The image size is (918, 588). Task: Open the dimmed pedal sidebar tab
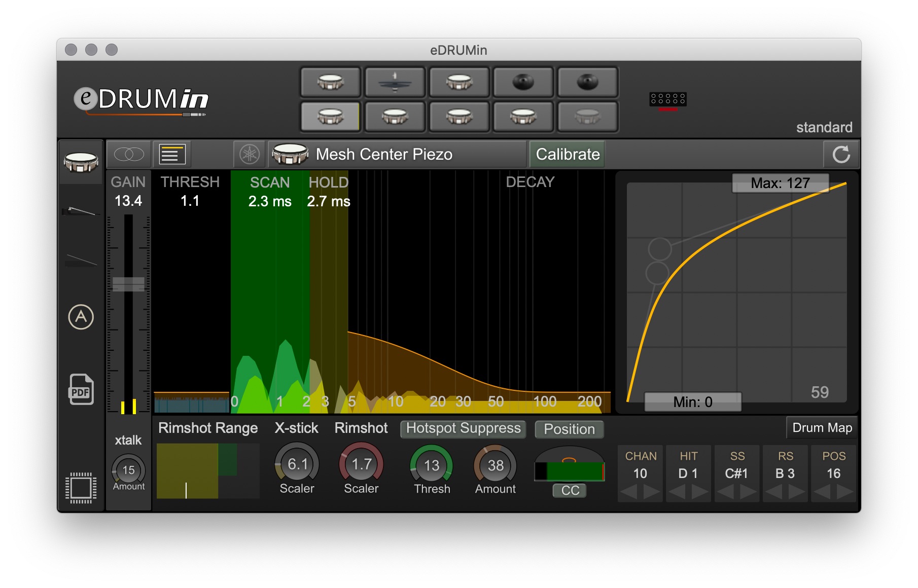click(81, 261)
